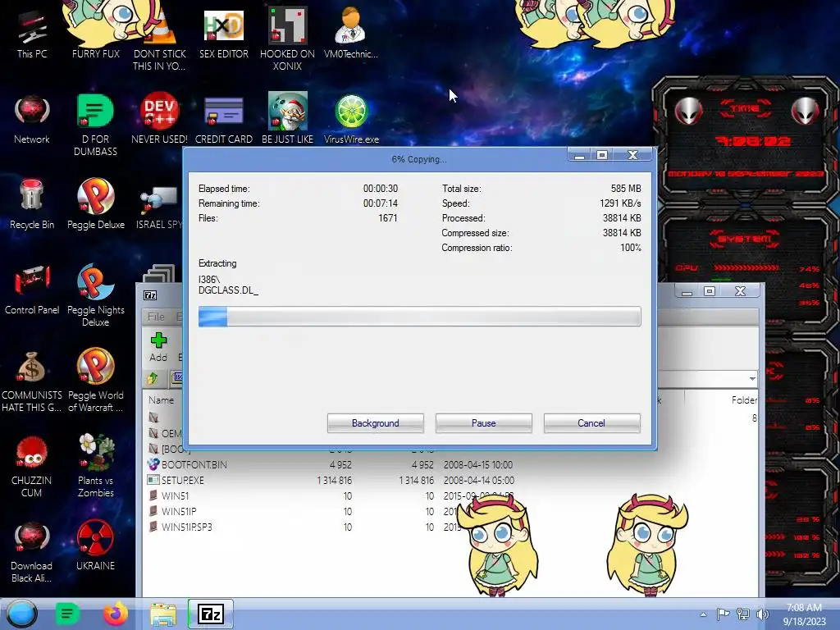Open the VLC cone DONT STICK icon
The width and height of the screenshot is (840, 630).
click(159, 39)
